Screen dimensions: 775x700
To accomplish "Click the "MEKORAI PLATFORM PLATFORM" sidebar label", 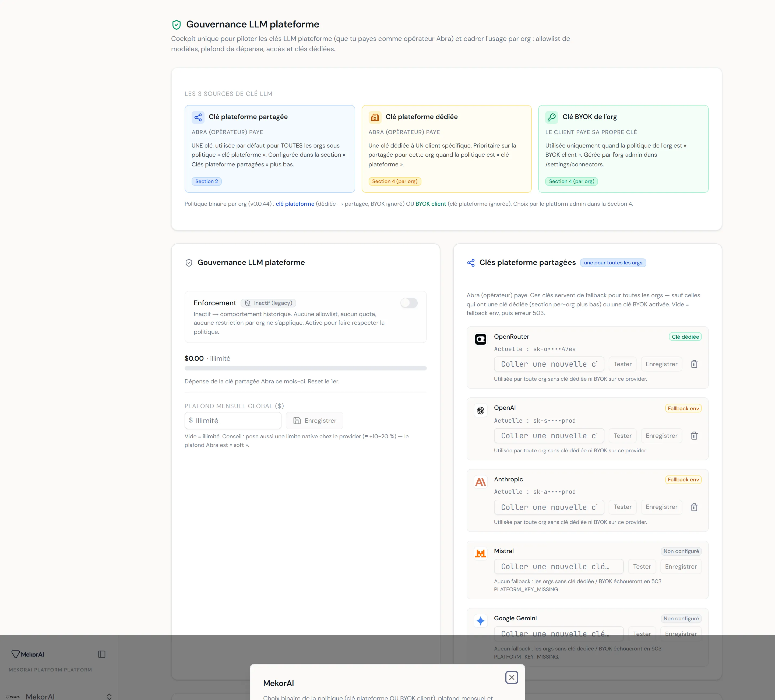I will [x=50, y=670].
